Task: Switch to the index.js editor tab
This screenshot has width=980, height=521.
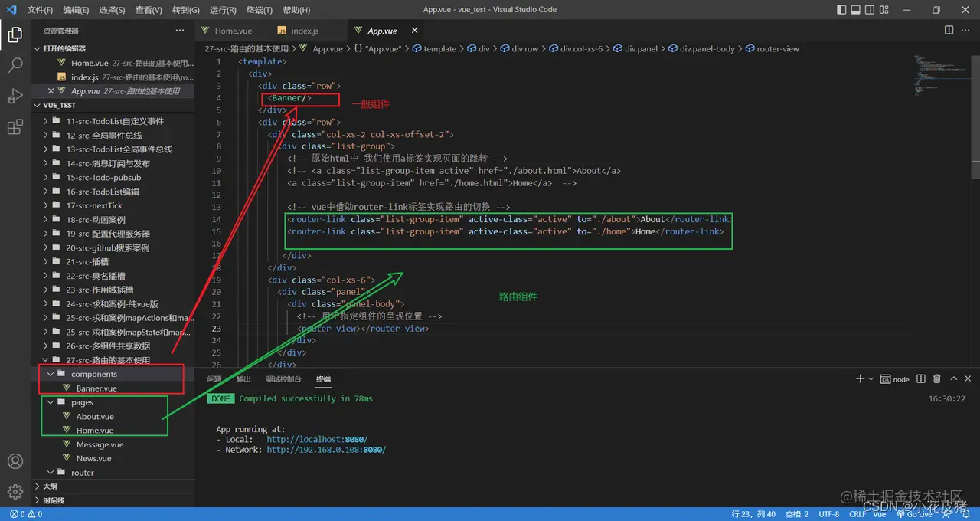Action: [304, 31]
